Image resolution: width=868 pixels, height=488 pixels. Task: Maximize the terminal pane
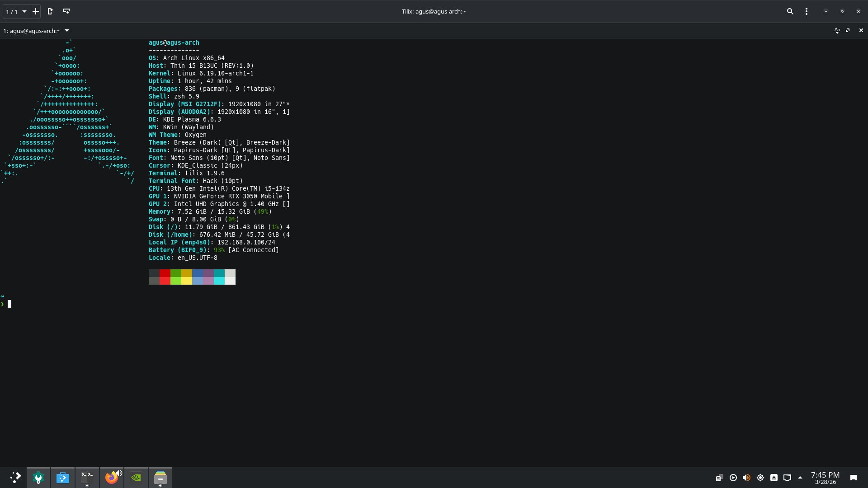848,30
